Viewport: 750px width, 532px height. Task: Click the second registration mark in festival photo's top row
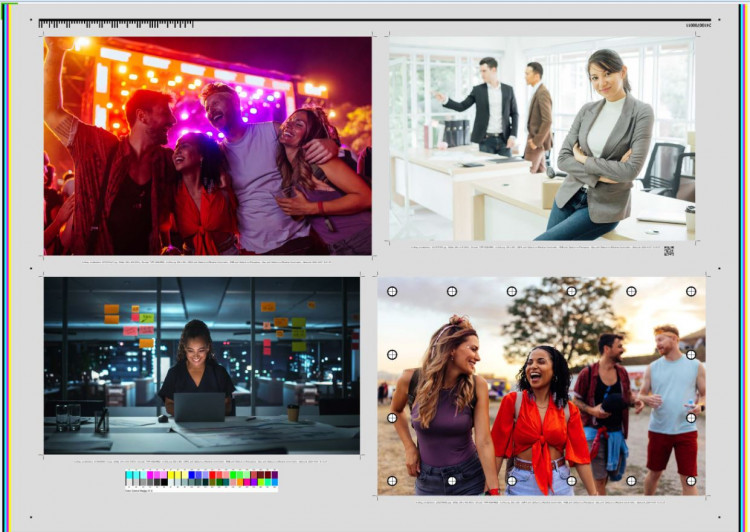(451, 291)
